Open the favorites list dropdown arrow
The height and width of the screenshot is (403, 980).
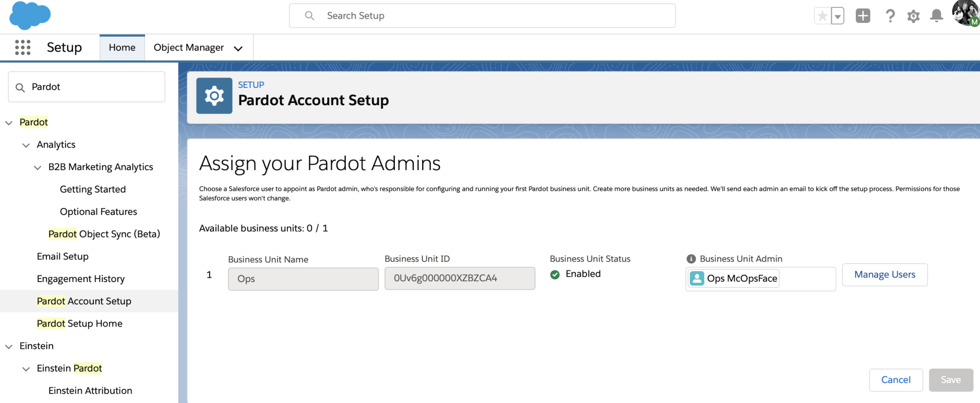pyautogui.click(x=838, y=17)
